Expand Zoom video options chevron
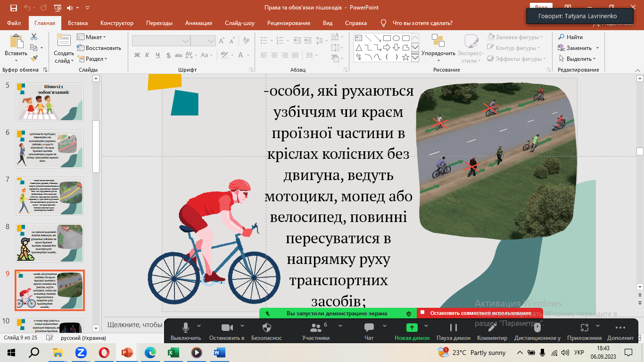 pos(242,326)
